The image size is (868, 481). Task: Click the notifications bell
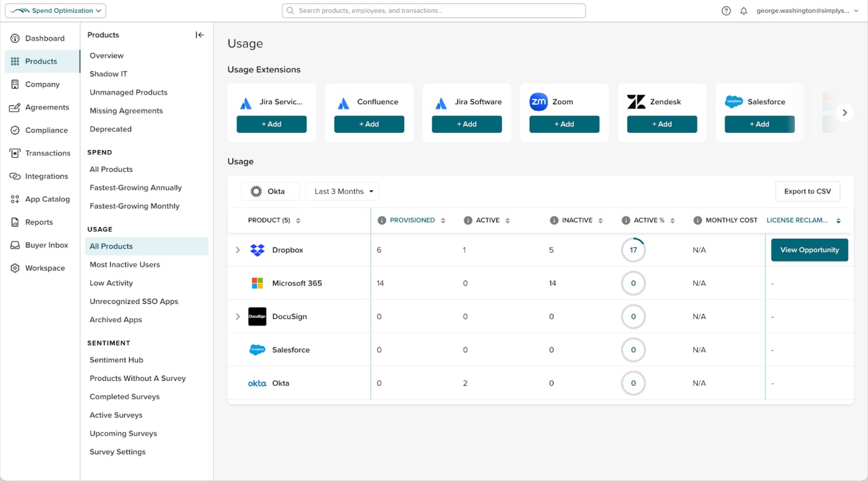tap(744, 10)
